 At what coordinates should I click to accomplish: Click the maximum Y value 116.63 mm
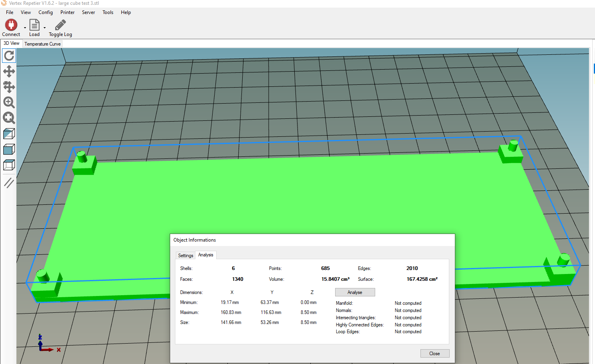(271, 312)
